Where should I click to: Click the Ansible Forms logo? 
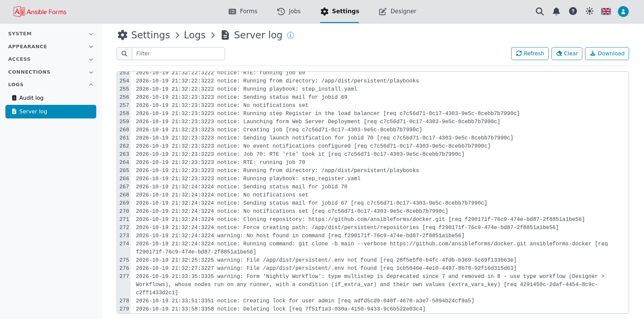pyautogui.click(x=40, y=12)
